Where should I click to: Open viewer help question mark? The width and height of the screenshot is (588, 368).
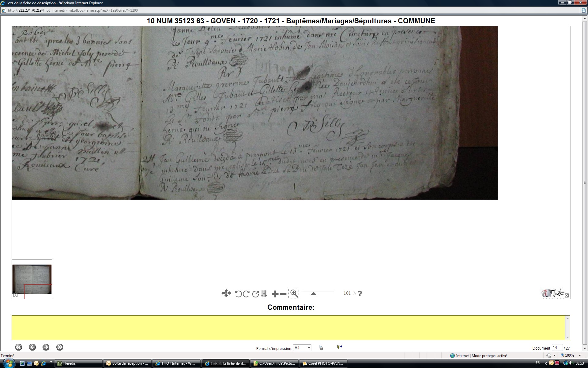pyautogui.click(x=360, y=293)
